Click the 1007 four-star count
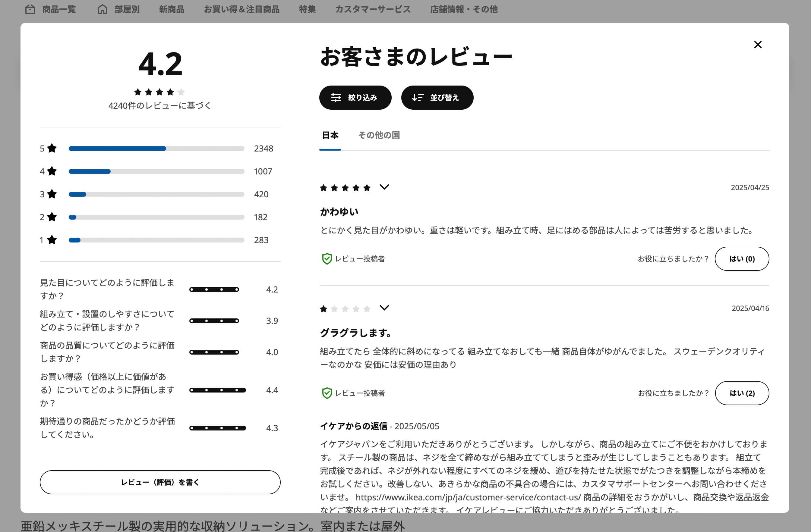Viewport: 811px width, 532px height. 263,171
